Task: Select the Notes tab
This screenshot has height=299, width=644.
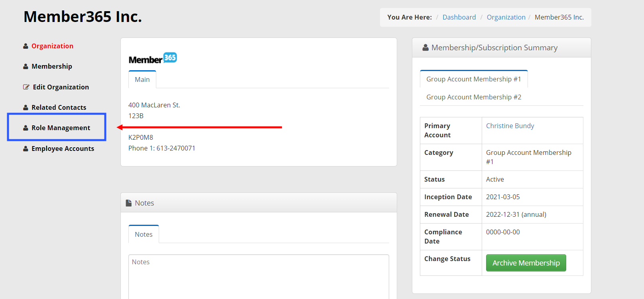Action: pyautogui.click(x=144, y=234)
